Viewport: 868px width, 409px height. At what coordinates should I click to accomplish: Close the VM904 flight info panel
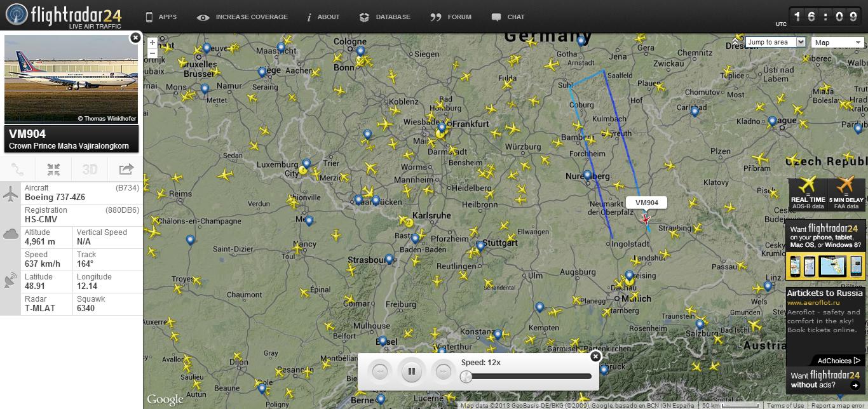pyautogui.click(x=135, y=37)
